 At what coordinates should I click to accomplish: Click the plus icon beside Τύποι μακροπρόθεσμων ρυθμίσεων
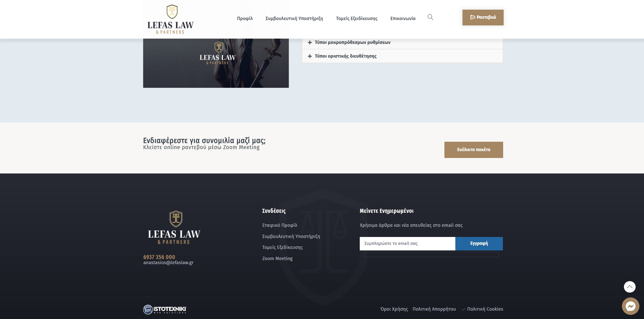(x=310, y=42)
